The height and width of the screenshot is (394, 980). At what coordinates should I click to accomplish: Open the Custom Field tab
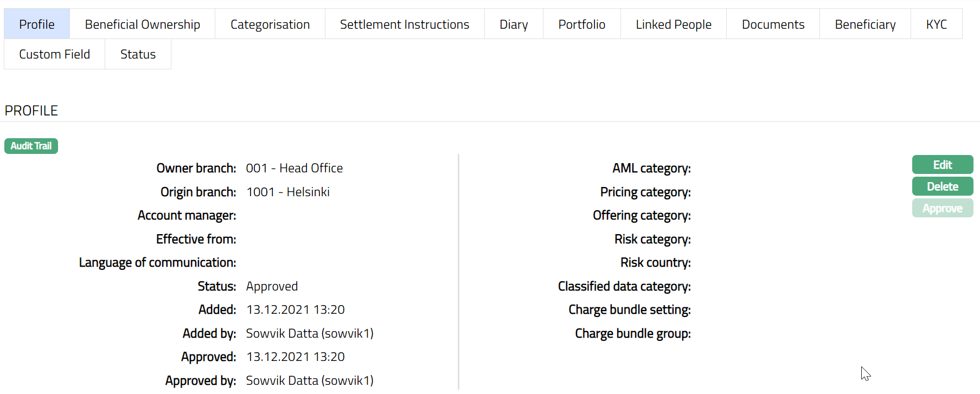[54, 54]
